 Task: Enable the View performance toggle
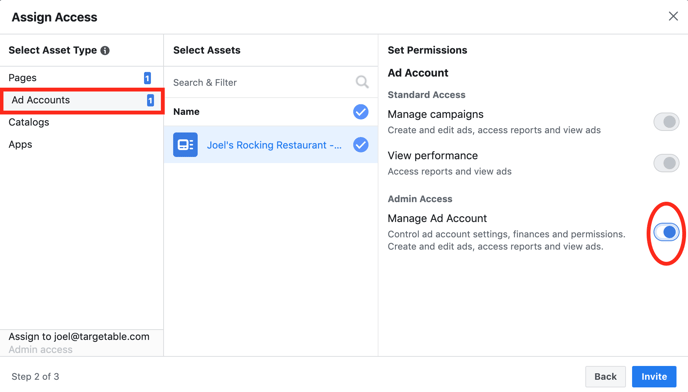click(x=666, y=163)
